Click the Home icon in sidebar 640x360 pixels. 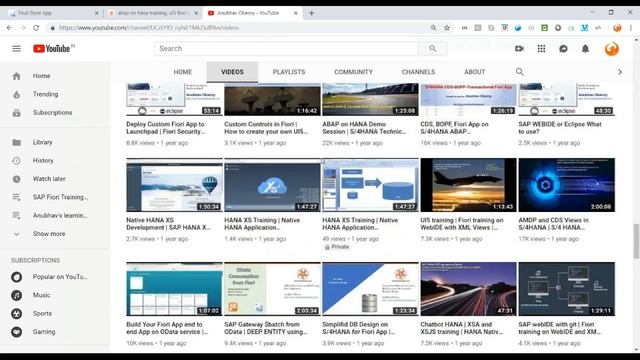click(x=16, y=76)
